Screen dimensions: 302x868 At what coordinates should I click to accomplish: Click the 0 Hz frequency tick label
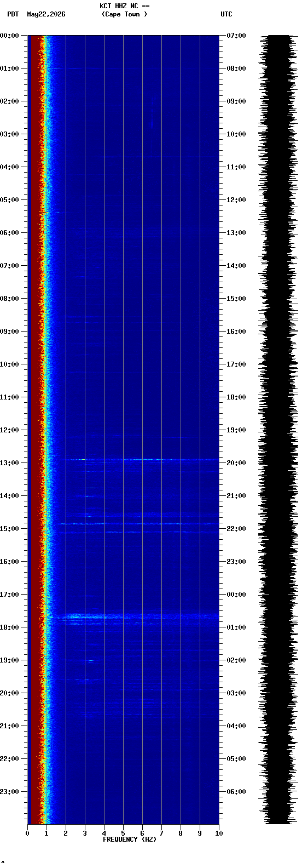27,833
